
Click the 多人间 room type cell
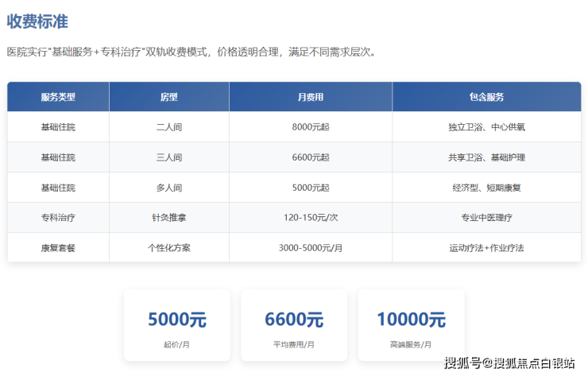pos(168,188)
